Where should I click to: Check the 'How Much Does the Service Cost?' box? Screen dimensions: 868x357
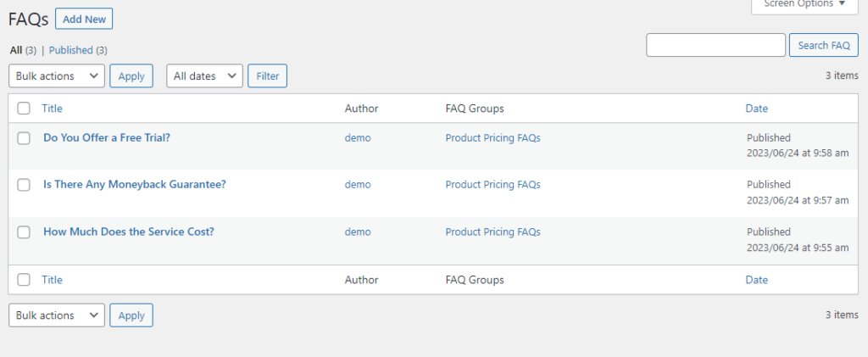[23, 232]
